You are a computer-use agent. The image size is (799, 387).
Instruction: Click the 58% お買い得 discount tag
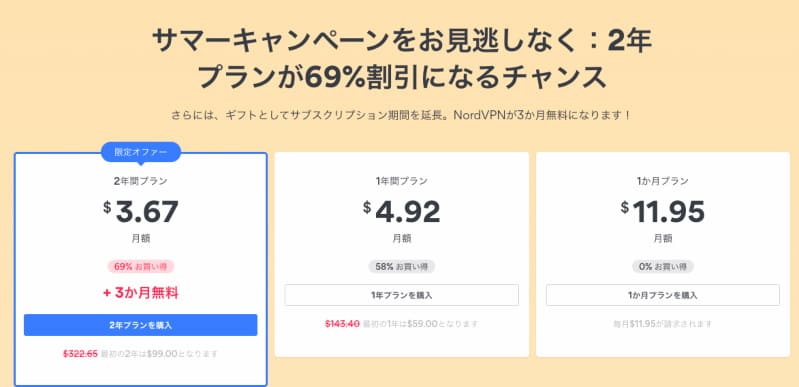[402, 266]
